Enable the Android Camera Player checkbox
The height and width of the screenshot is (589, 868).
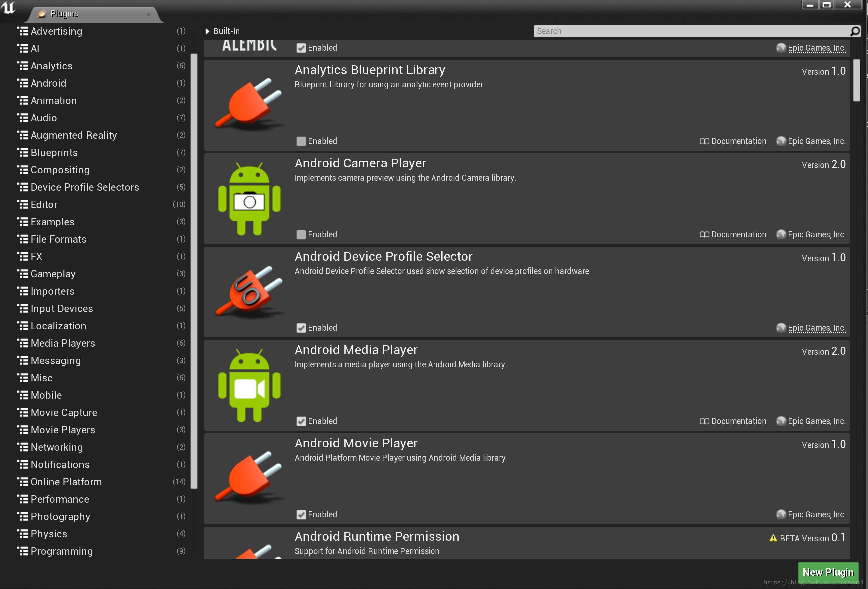point(301,235)
